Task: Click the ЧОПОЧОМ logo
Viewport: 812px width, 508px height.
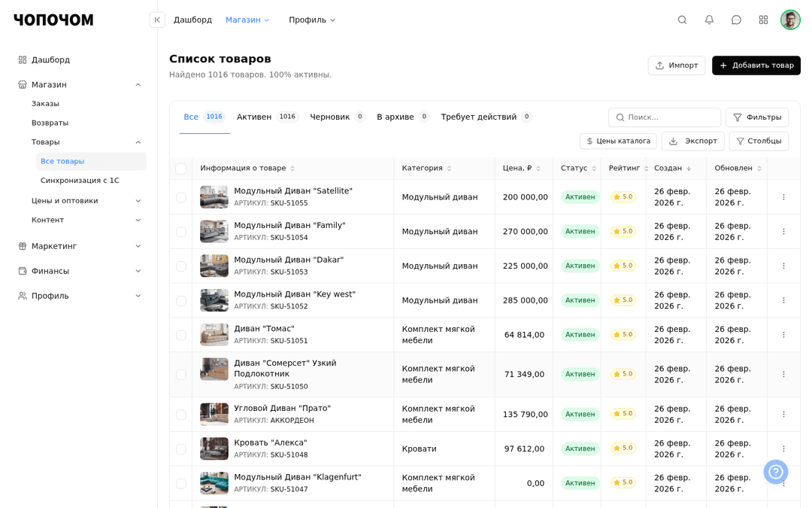Action: click(53, 20)
